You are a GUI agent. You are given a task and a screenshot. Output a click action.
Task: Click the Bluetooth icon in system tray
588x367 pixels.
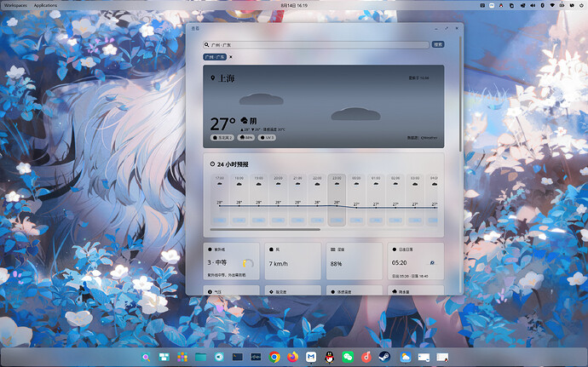[542, 5]
